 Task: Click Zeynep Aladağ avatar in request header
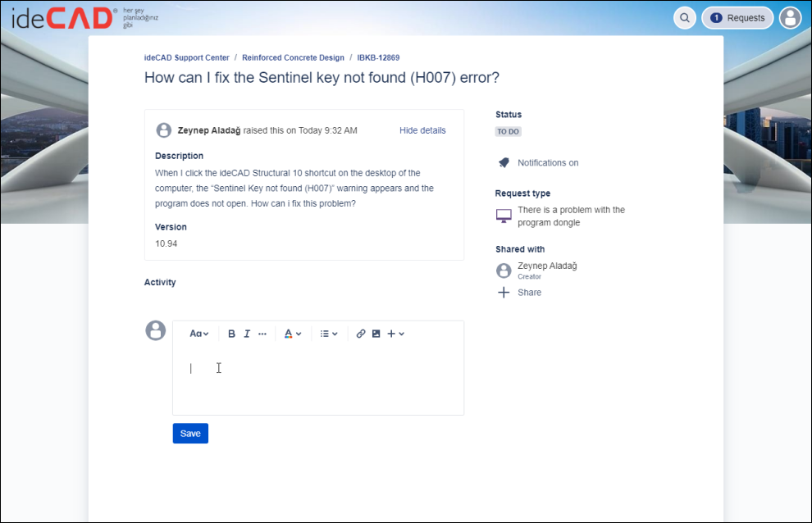(164, 130)
